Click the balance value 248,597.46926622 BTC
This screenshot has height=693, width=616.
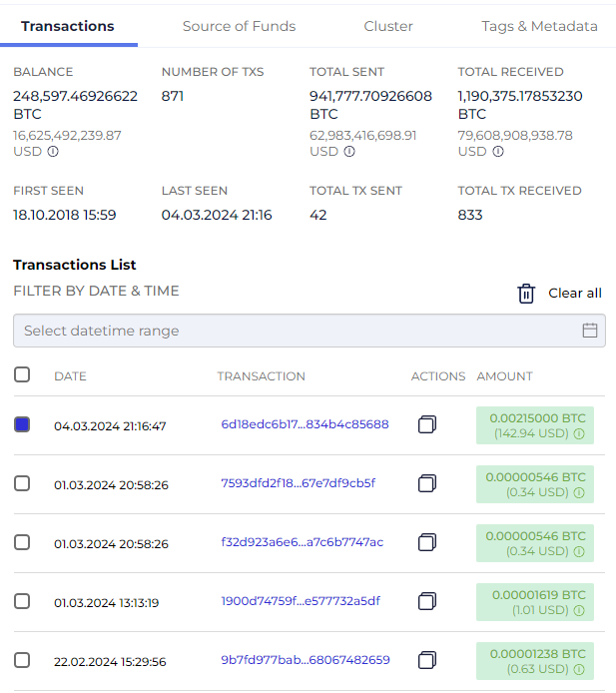tap(75, 105)
